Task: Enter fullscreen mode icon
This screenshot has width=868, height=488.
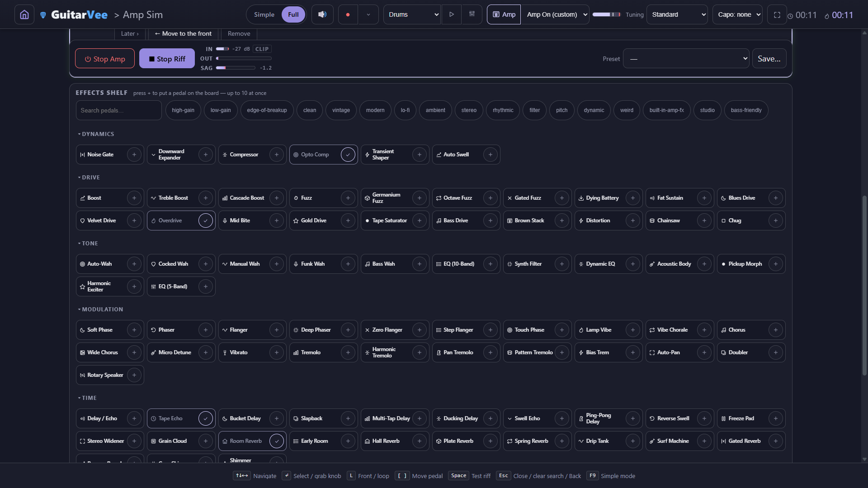Action: click(x=777, y=14)
